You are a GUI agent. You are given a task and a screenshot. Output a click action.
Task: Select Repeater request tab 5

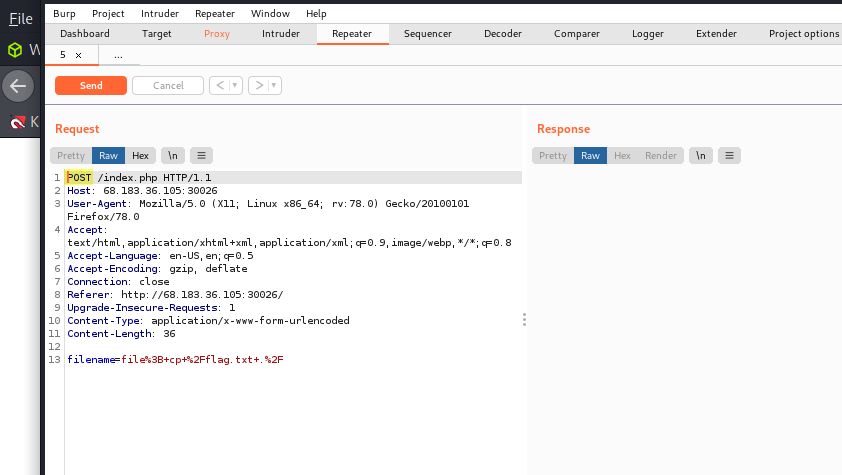tap(63, 55)
